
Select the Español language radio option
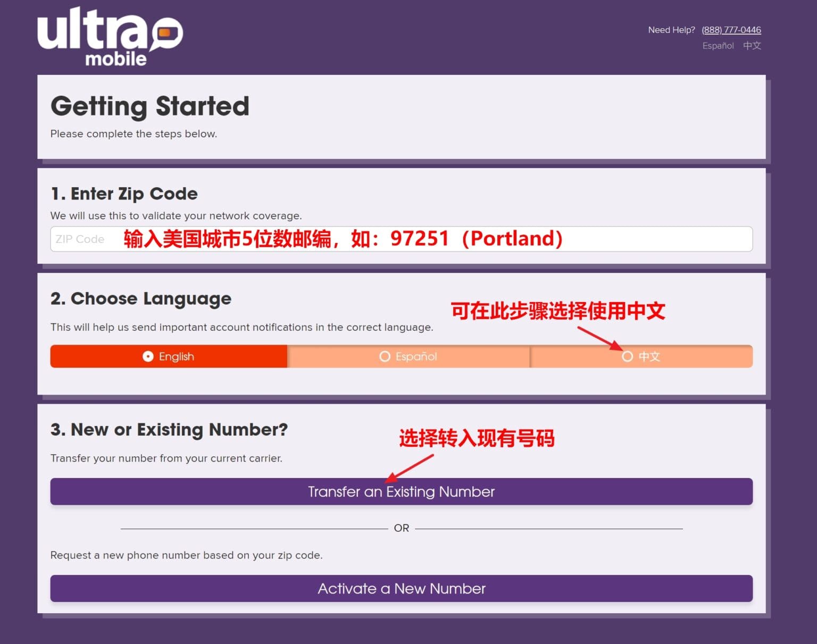pos(408,356)
